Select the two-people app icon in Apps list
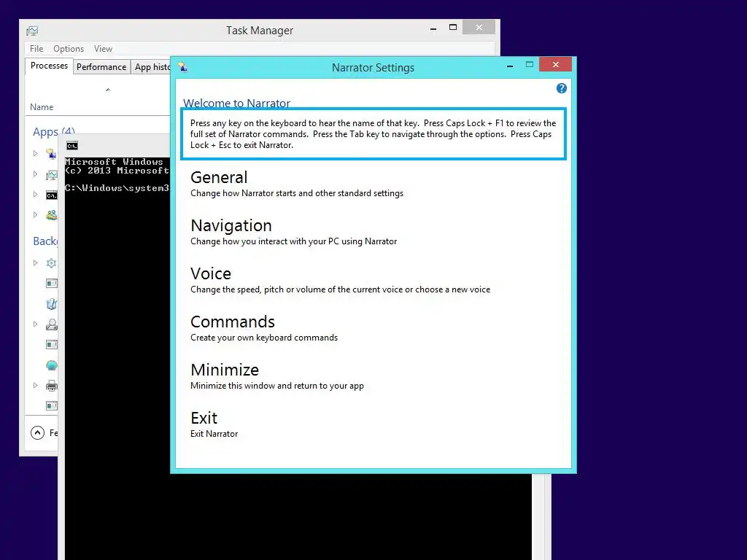747x560 pixels. (x=52, y=215)
